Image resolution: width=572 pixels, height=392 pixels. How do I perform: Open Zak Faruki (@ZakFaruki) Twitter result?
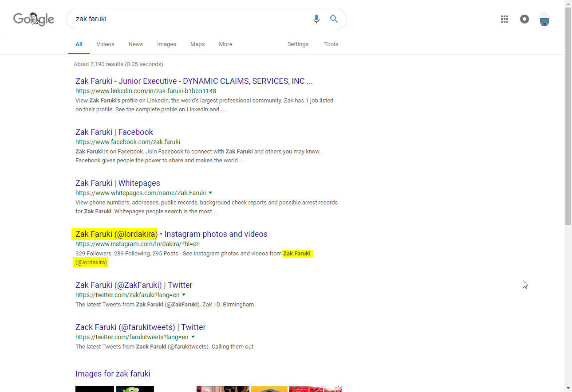pos(134,285)
